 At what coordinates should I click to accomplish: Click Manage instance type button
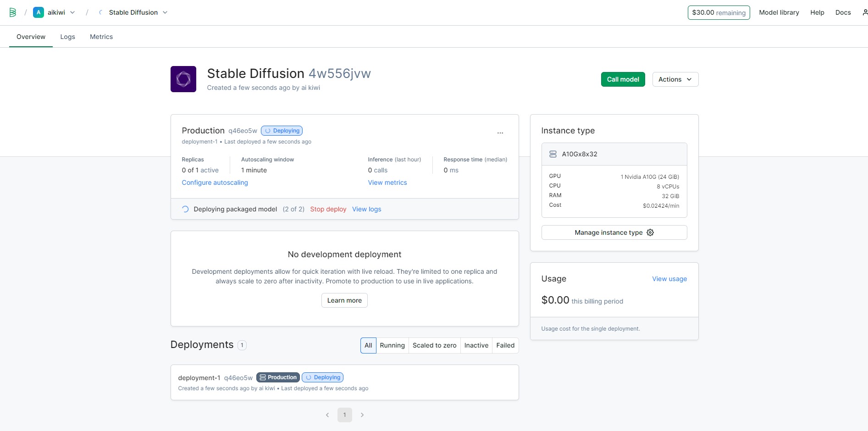(x=614, y=232)
